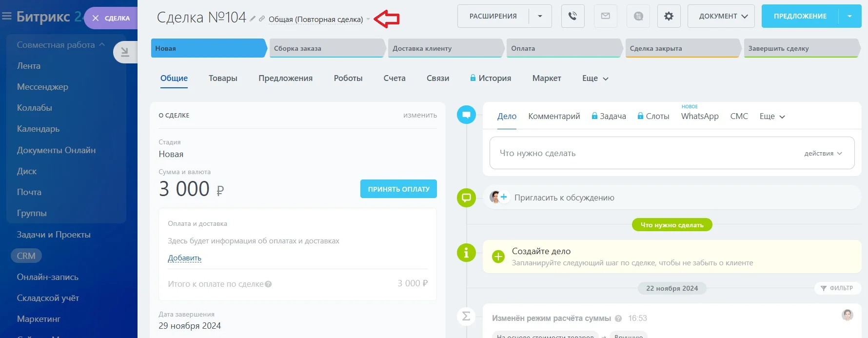868x338 pixels.
Task: Open the действия dropdown
Action: click(823, 153)
